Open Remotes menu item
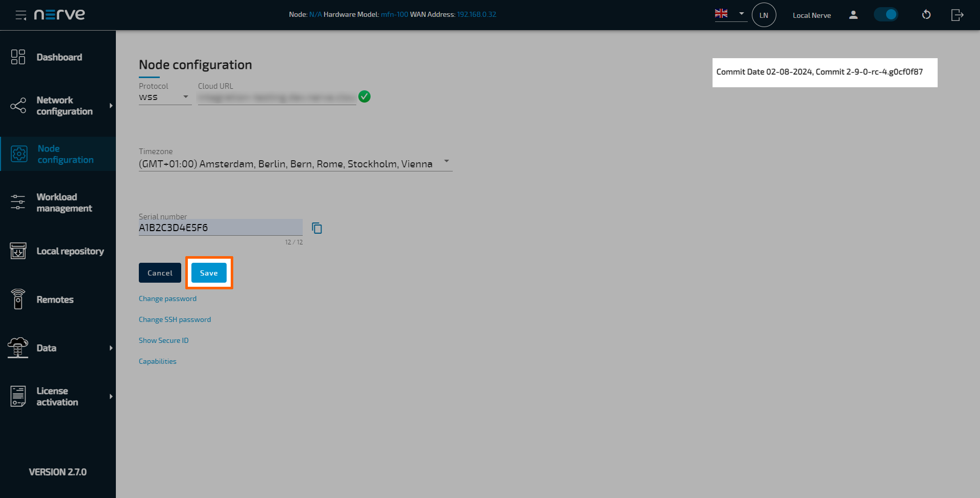This screenshot has width=980, height=498. point(58,300)
